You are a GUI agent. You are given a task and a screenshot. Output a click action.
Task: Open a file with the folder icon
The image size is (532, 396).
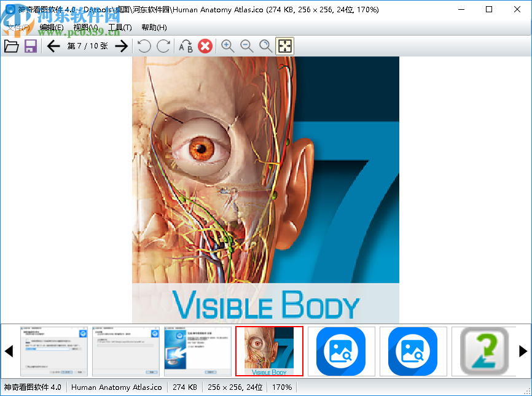pos(12,46)
